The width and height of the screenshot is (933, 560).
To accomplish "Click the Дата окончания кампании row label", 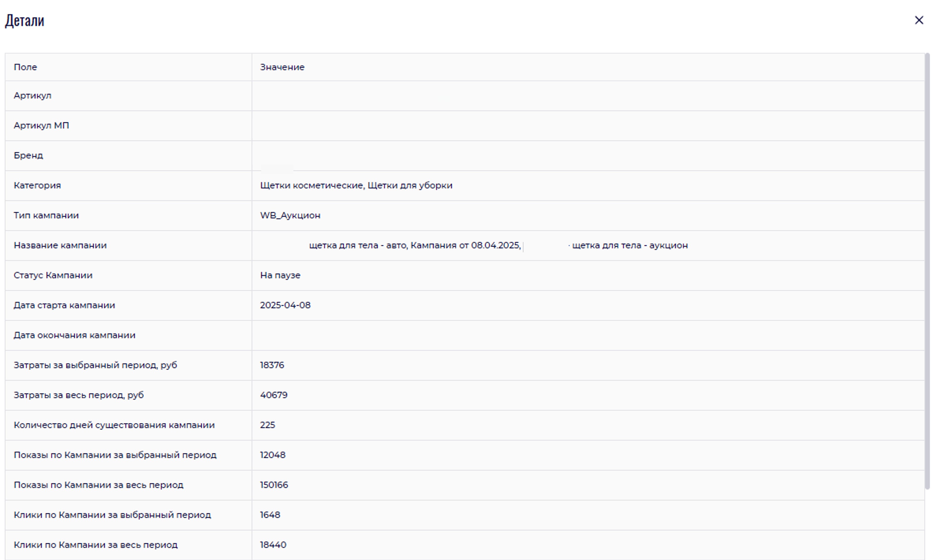I will coord(74,335).
